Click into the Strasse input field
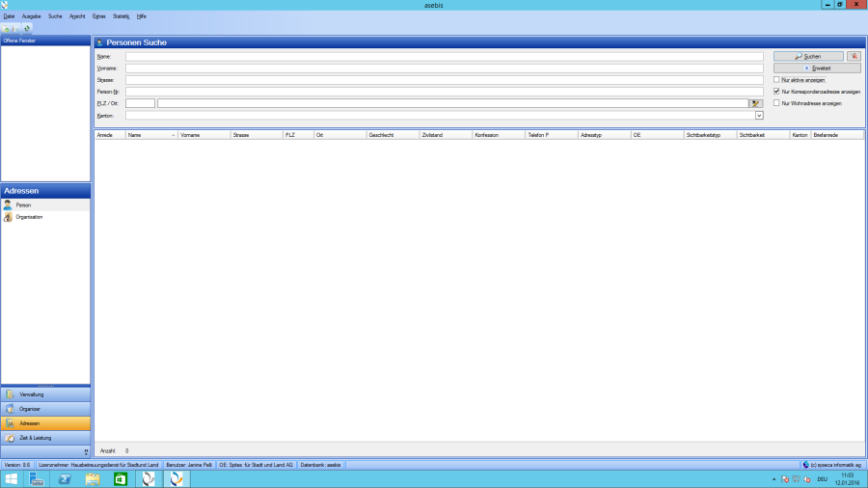Screen dimensions: 868x488 tap(444, 80)
